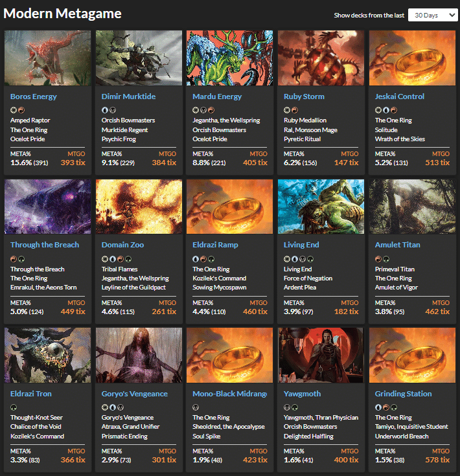Screen dimensions: 460x476
Task: Click blue mana symbol on Eldrazi Ramp
Action: tap(196, 259)
